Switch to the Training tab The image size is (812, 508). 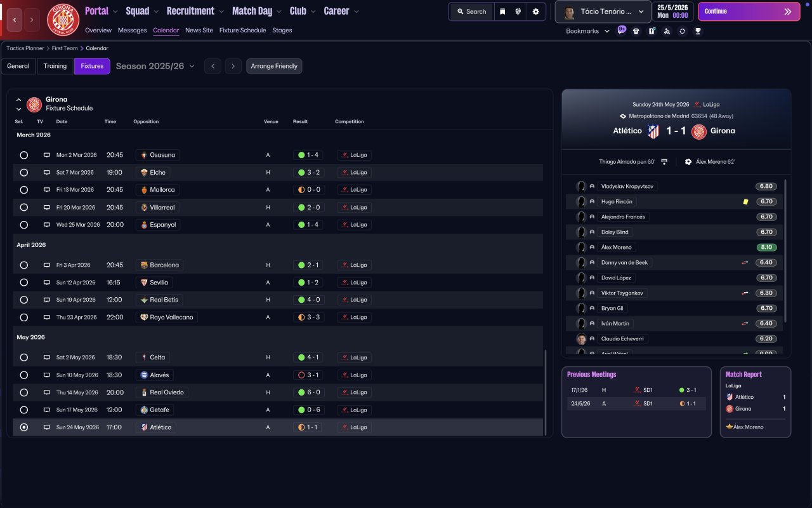pyautogui.click(x=55, y=66)
